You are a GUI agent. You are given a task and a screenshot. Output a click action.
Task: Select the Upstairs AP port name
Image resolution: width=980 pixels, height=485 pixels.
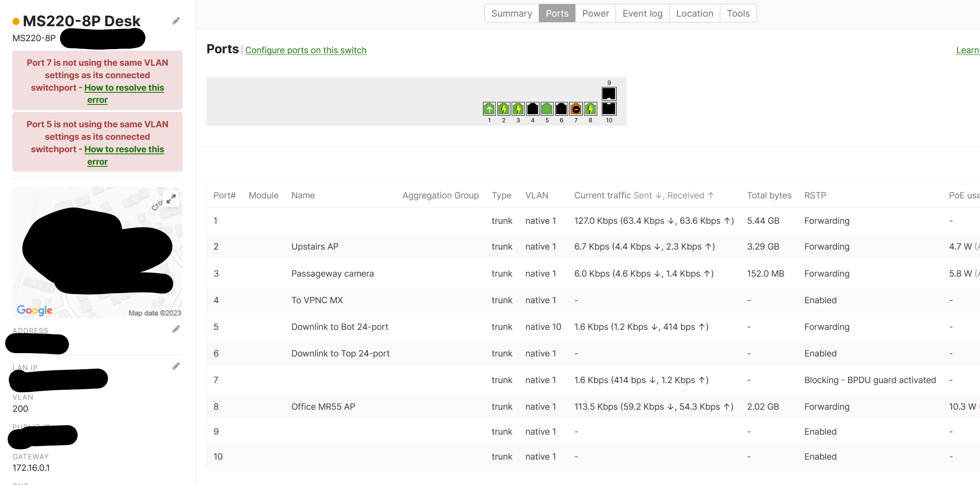315,246
